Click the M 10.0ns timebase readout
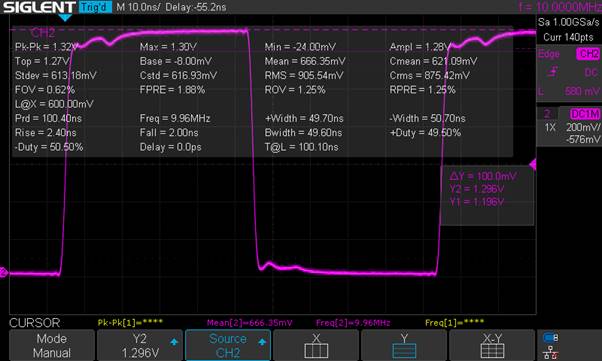 (x=138, y=7)
